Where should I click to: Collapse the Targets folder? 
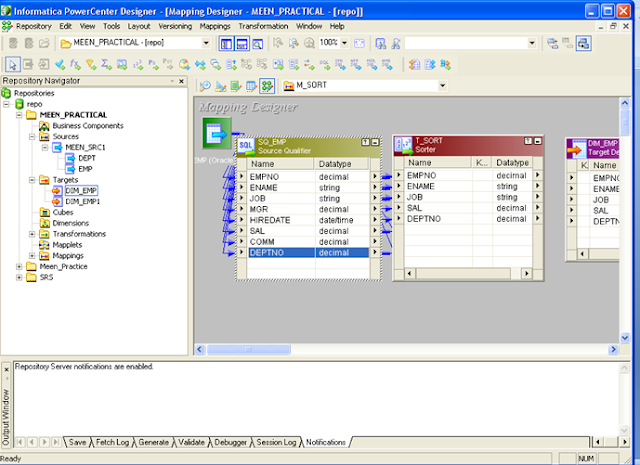click(x=32, y=180)
